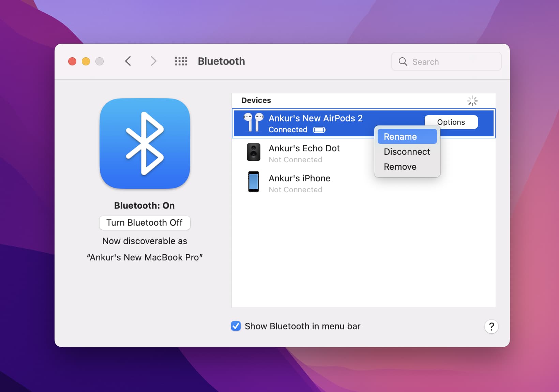559x392 pixels.
Task: Click the forward arrow in the toolbar
Action: tap(153, 61)
